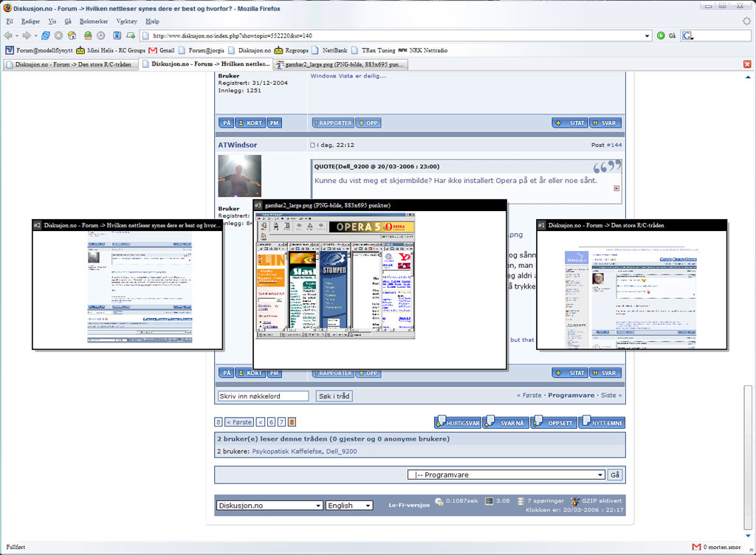The height and width of the screenshot is (555, 756).
Task: Open the Google search engine selector
Action: pyautogui.click(x=688, y=35)
